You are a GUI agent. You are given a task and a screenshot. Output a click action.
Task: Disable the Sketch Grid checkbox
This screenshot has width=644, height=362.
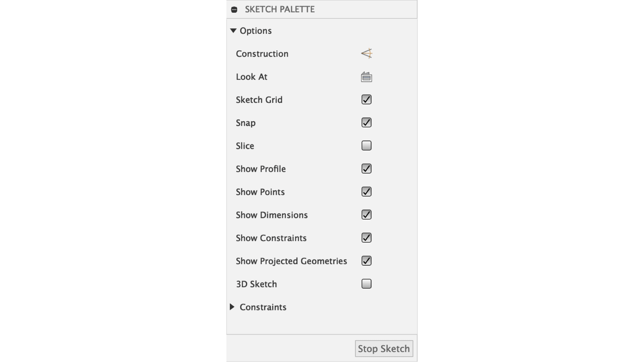click(x=367, y=100)
